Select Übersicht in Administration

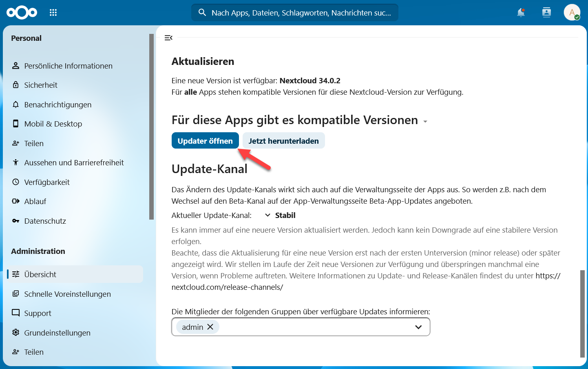click(75, 274)
